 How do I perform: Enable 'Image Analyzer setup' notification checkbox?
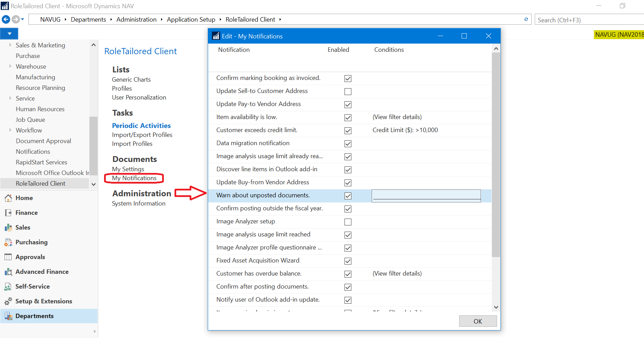[348, 222]
